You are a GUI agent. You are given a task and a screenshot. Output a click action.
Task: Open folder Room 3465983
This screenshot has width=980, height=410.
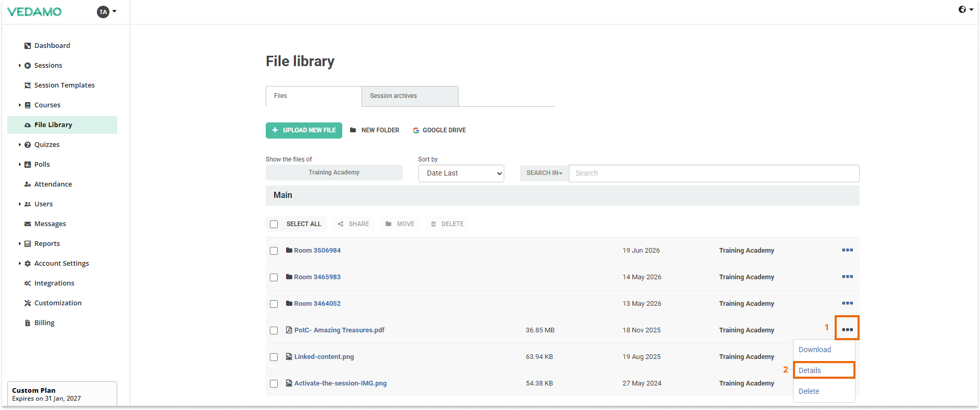point(317,277)
